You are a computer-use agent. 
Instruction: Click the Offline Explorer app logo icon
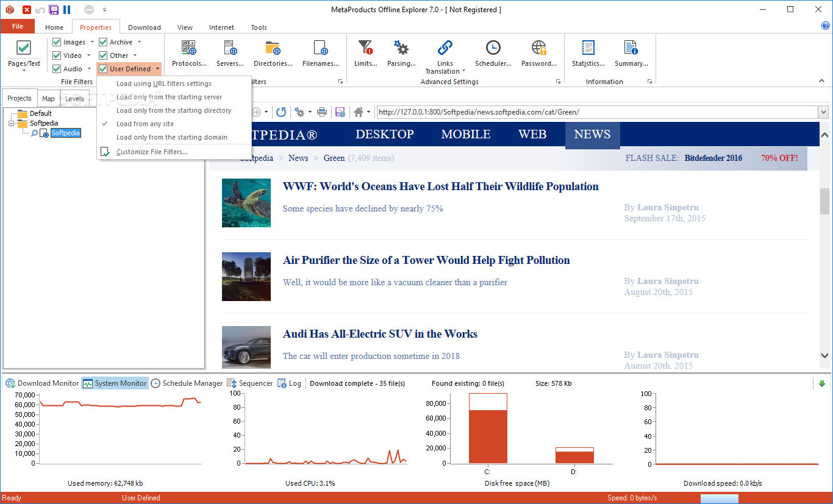tap(9, 9)
